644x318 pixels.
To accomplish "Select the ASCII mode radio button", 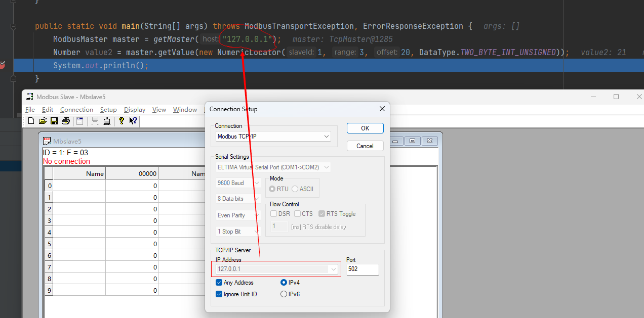I will tap(295, 189).
